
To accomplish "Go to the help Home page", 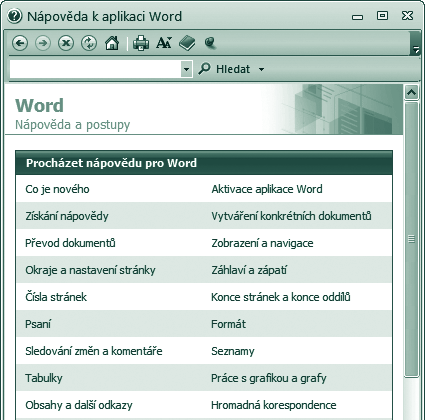I will coord(112,43).
